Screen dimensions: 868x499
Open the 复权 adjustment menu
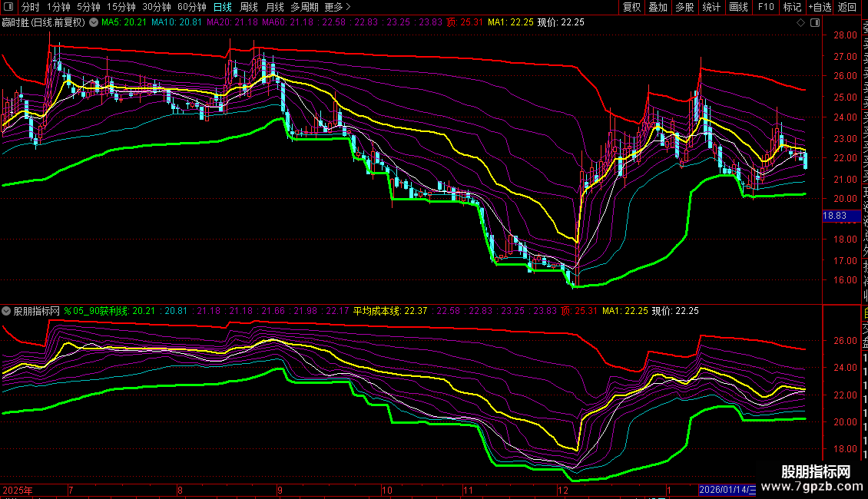click(x=631, y=7)
